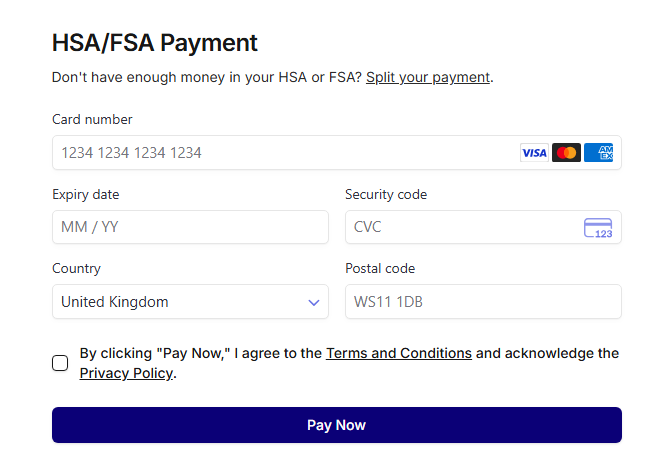The image size is (666, 475).
Task: Open the Split your payment link
Action: pos(428,77)
